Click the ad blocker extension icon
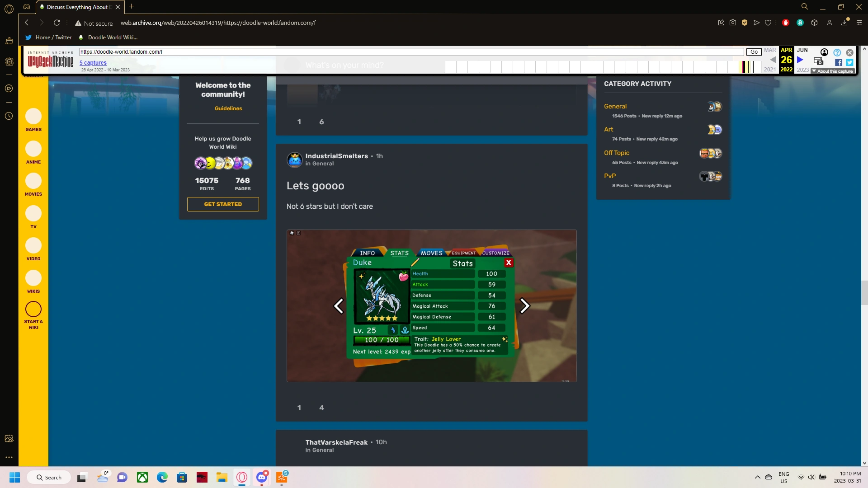This screenshot has width=868, height=488. click(x=786, y=23)
